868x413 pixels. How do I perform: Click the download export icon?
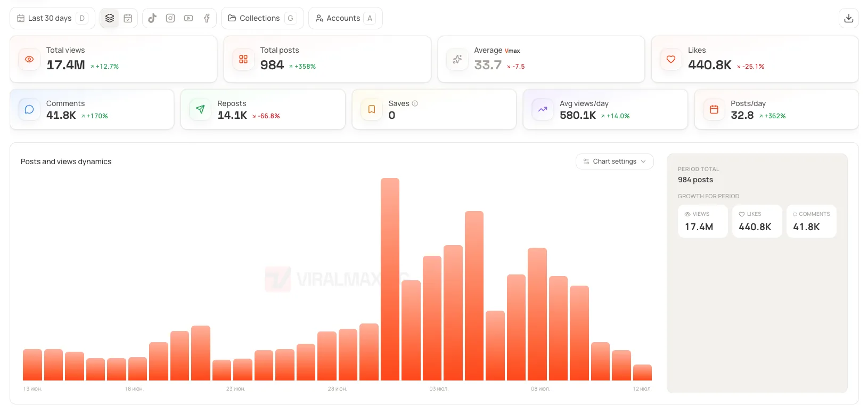(849, 18)
